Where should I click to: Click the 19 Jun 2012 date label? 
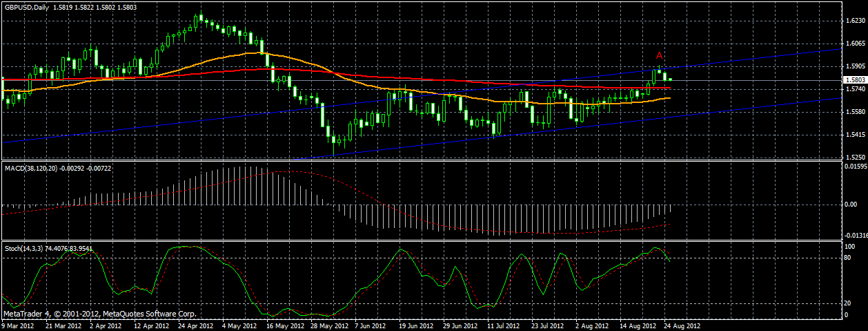[416, 325]
